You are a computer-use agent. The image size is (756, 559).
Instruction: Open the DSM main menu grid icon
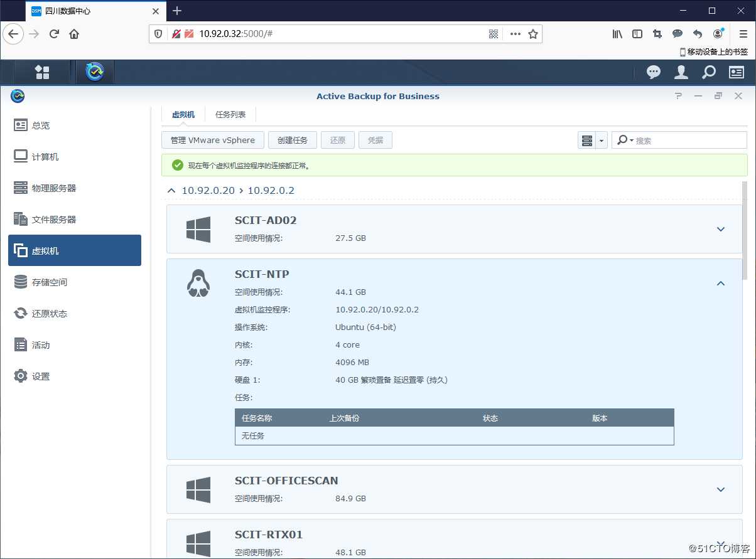point(42,72)
